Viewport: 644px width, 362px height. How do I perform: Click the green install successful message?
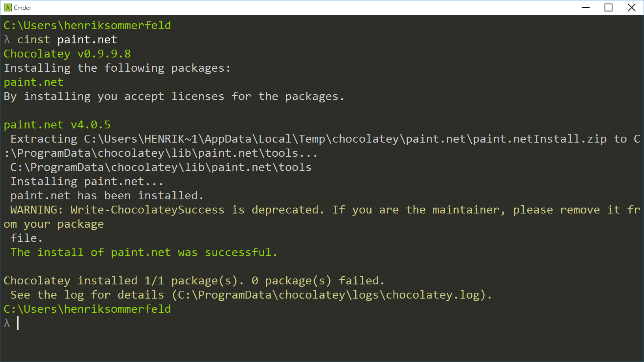coord(144,252)
